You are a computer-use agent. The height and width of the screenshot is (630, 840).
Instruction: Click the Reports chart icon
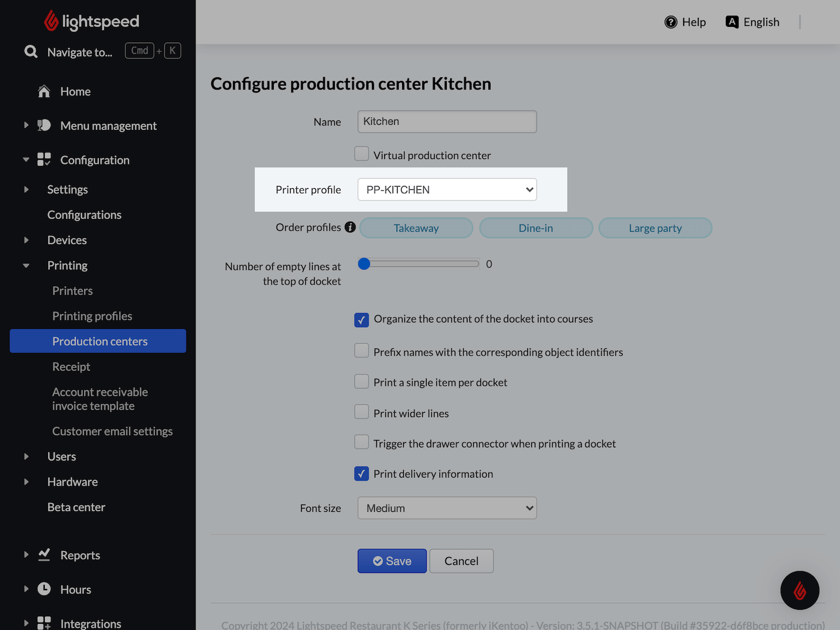pyautogui.click(x=44, y=555)
